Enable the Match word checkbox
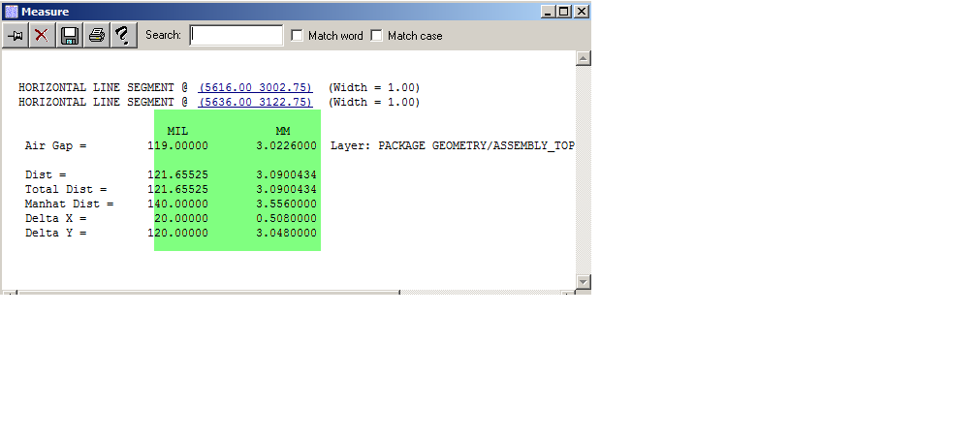The image size is (980, 440). click(297, 36)
